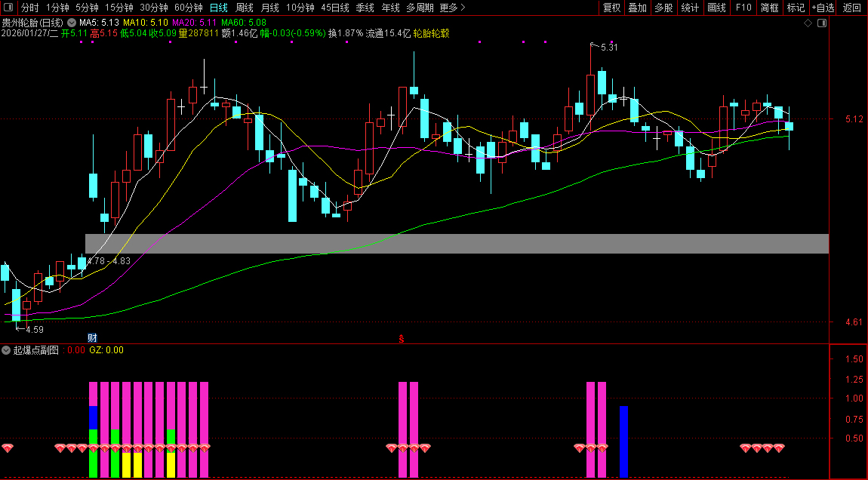This screenshot has width=868, height=480.
Task: Click the gray gap zone band
Action: (457, 244)
